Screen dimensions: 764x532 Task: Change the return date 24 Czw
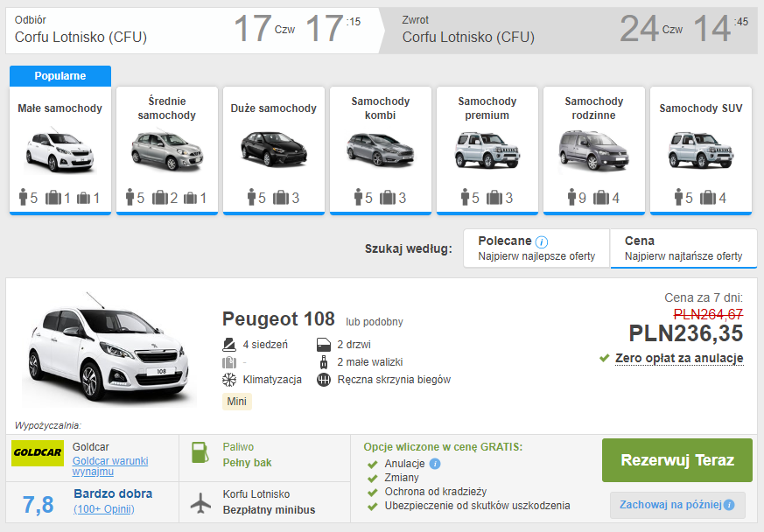click(x=651, y=29)
